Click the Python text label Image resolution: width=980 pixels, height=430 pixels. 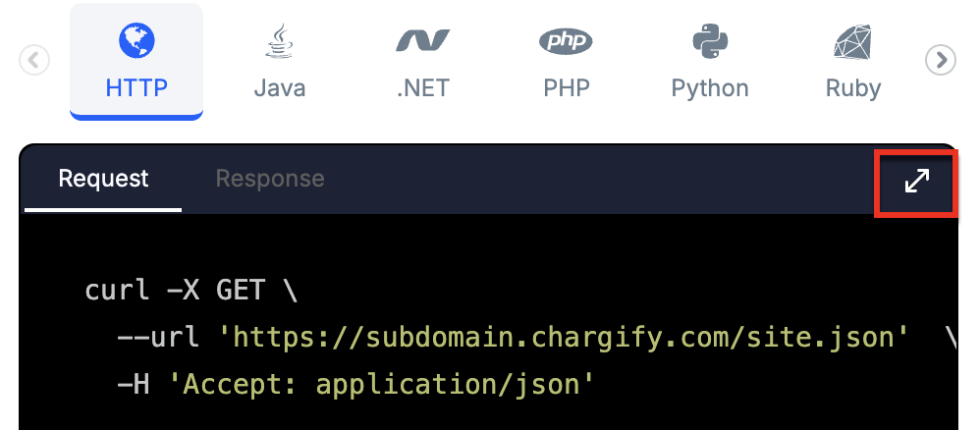click(710, 88)
